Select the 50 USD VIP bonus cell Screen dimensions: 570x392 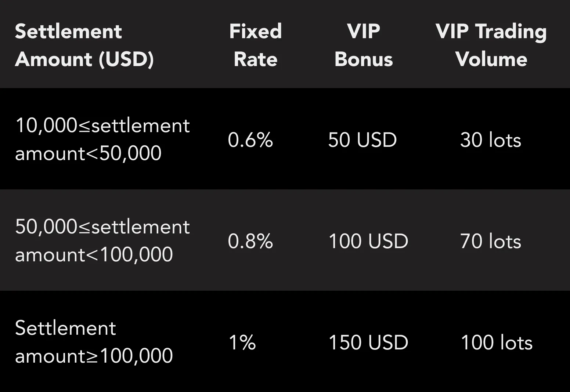tap(362, 140)
